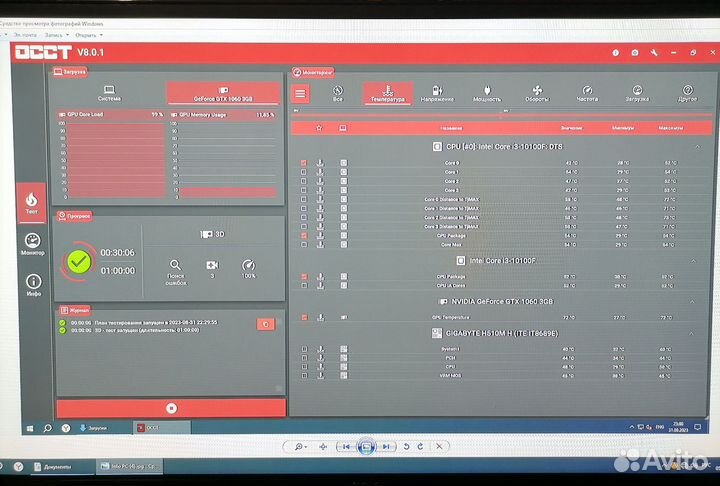The image size is (720, 486).
Task: Select the GeForce GTX 1060 3GB load tab
Action: coord(223,94)
